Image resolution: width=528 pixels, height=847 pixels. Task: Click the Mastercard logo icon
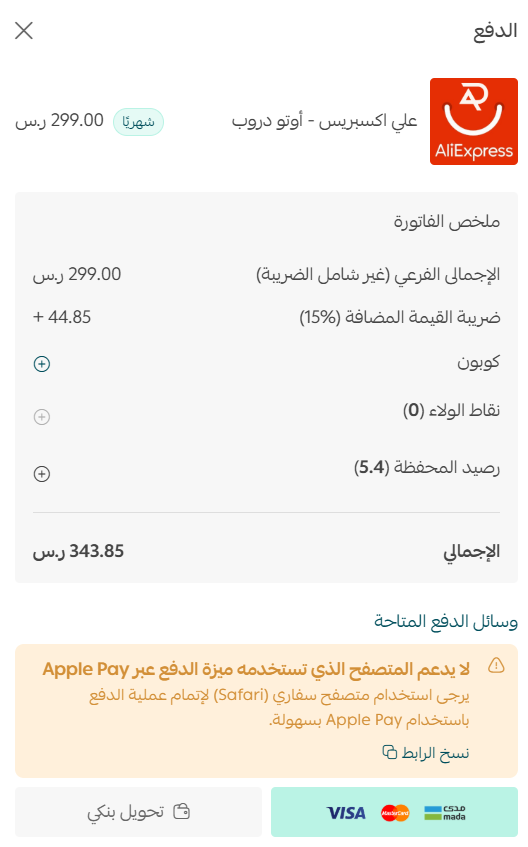395,812
